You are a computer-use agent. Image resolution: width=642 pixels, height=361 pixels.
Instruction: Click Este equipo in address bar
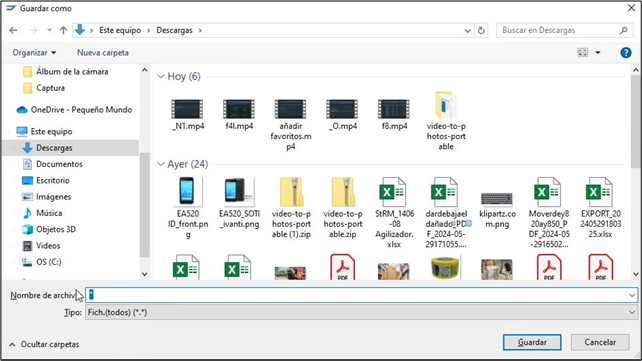(120, 30)
